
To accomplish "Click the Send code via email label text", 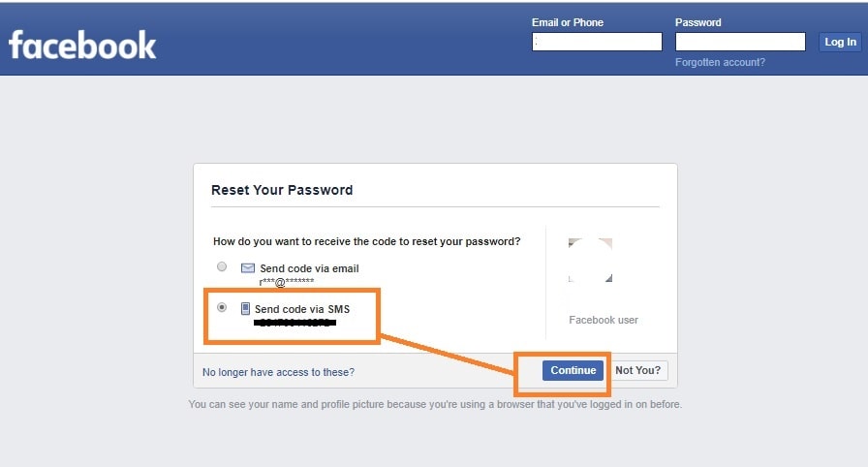I will [x=309, y=268].
